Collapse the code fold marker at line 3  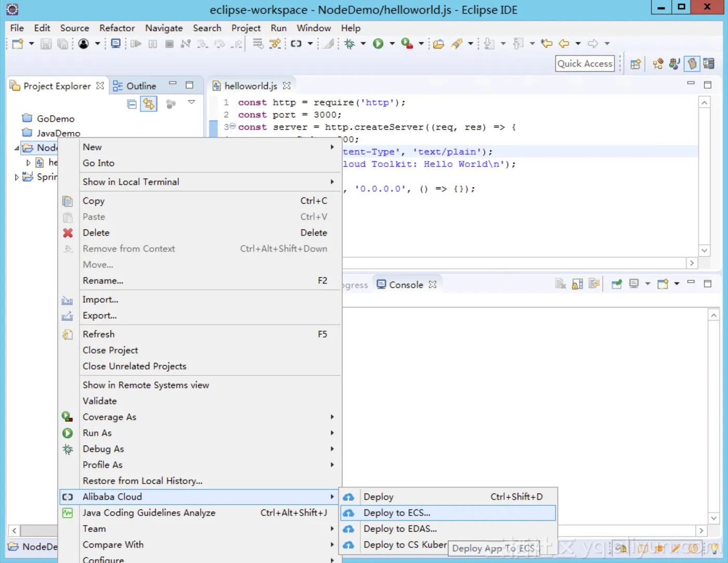pyautogui.click(x=233, y=126)
